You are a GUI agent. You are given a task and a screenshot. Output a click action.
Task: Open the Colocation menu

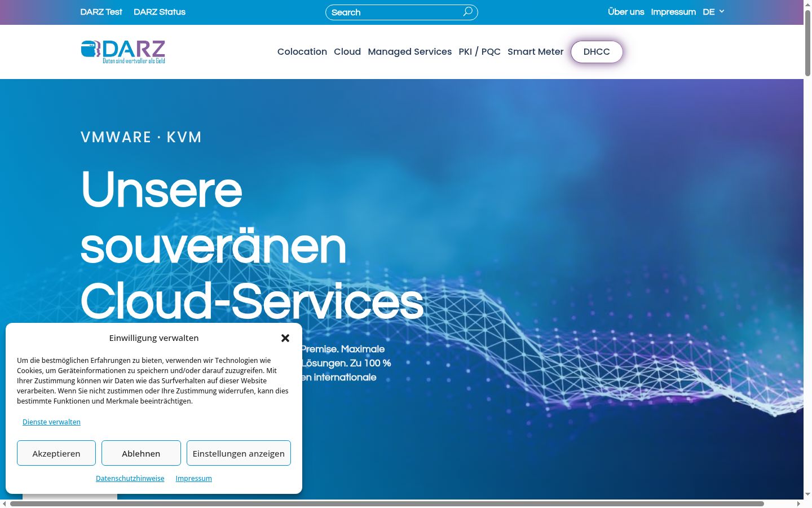coord(302,51)
